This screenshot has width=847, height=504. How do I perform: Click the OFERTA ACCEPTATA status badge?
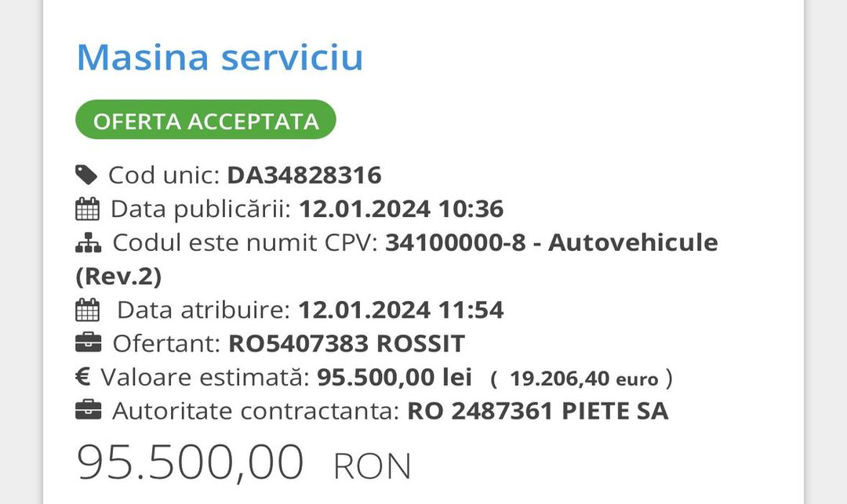205,120
